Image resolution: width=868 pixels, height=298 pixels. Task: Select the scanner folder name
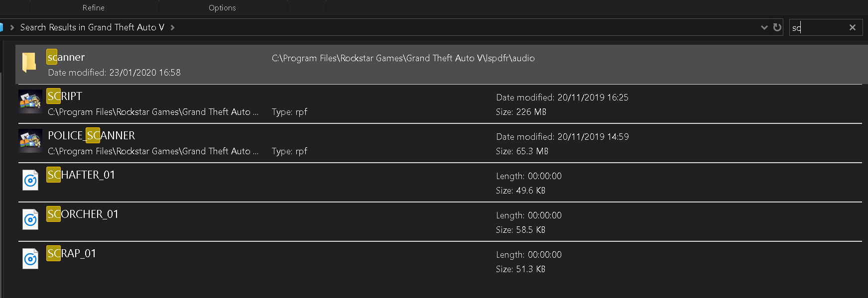(66, 57)
